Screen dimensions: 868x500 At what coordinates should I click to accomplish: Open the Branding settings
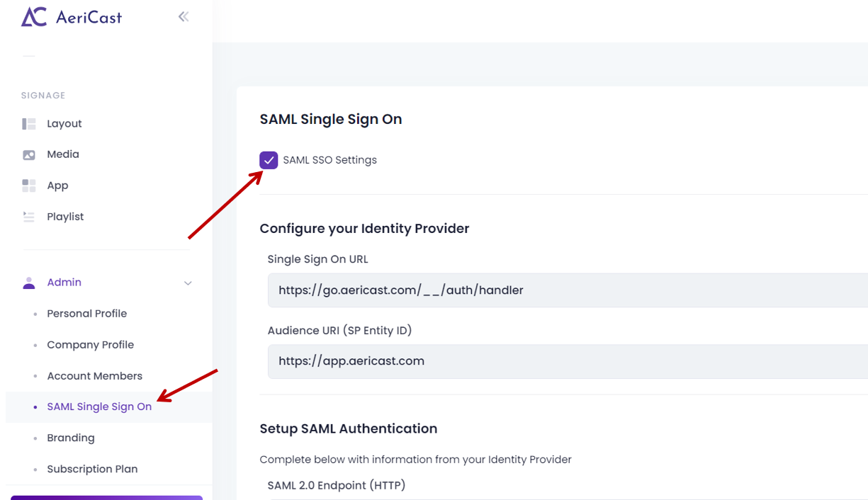click(71, 438)
